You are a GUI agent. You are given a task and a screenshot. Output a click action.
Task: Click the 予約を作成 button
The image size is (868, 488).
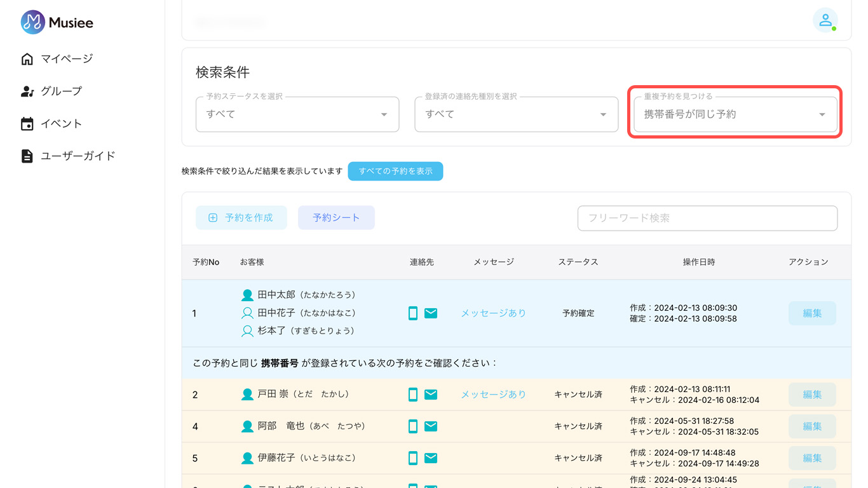[241, 218]
